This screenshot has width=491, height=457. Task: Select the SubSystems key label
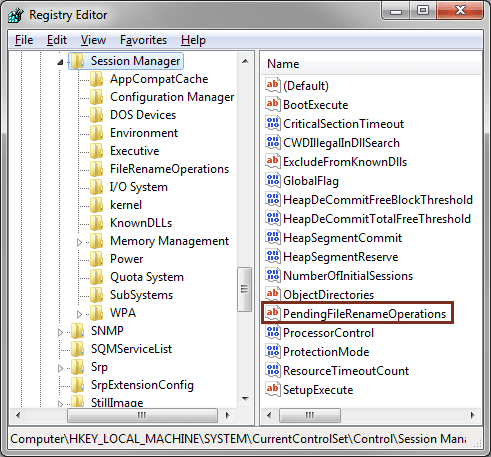142,295
